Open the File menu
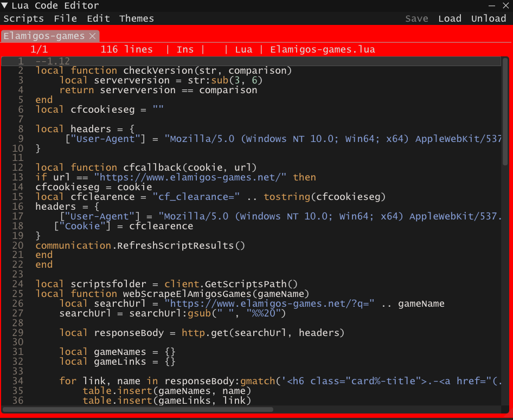Image resolution: width=513 pixels, height=420 pixels. tap(66, 18)
